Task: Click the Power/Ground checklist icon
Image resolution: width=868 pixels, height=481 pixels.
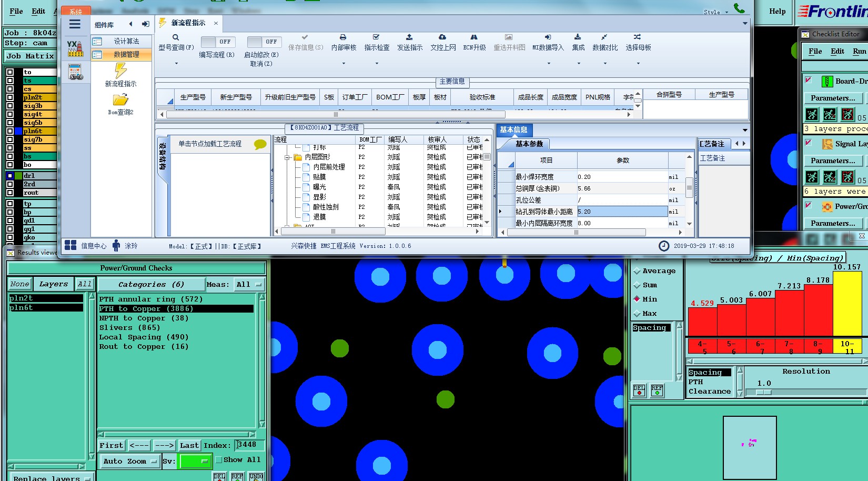Action: pos(827,206)
